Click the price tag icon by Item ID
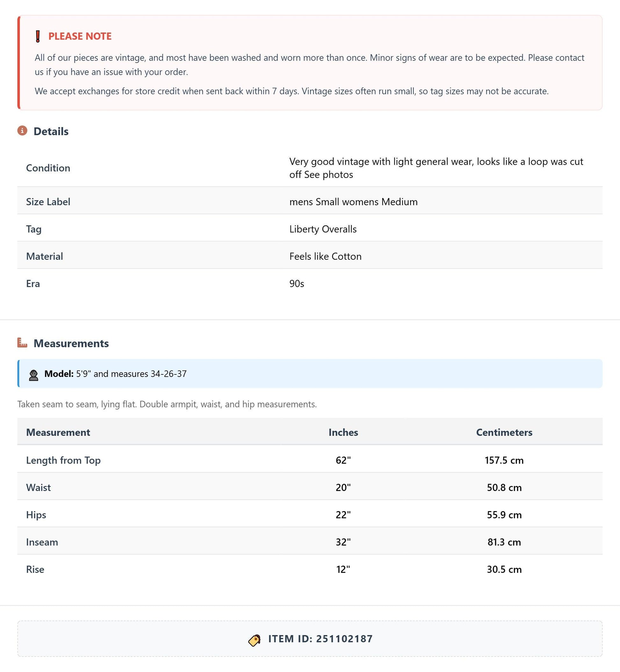Viewport: 620px width, 672px height. click(255, 640)
